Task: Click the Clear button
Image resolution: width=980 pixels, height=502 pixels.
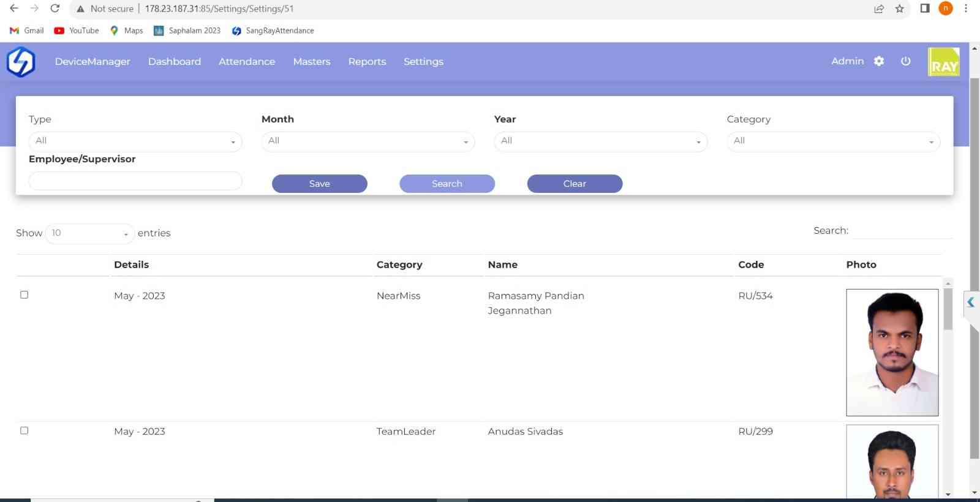Action: 575,184
